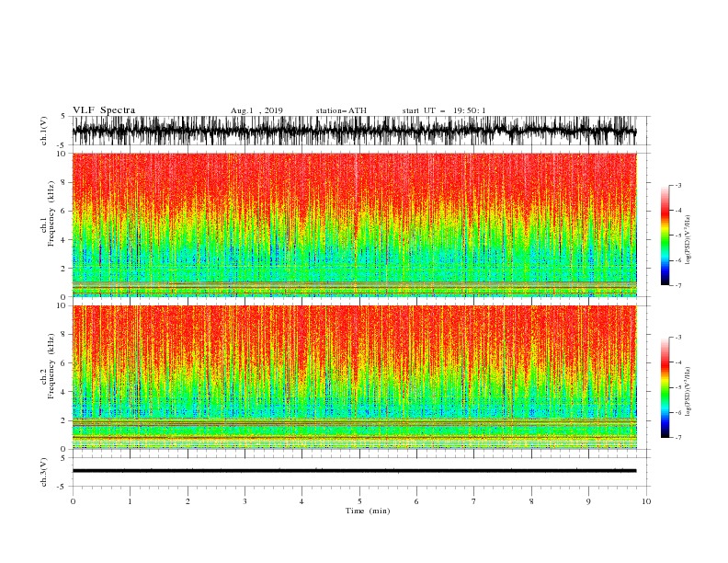
Task: Click the ch.3 flat voltage trace
Action: [354, 471]
